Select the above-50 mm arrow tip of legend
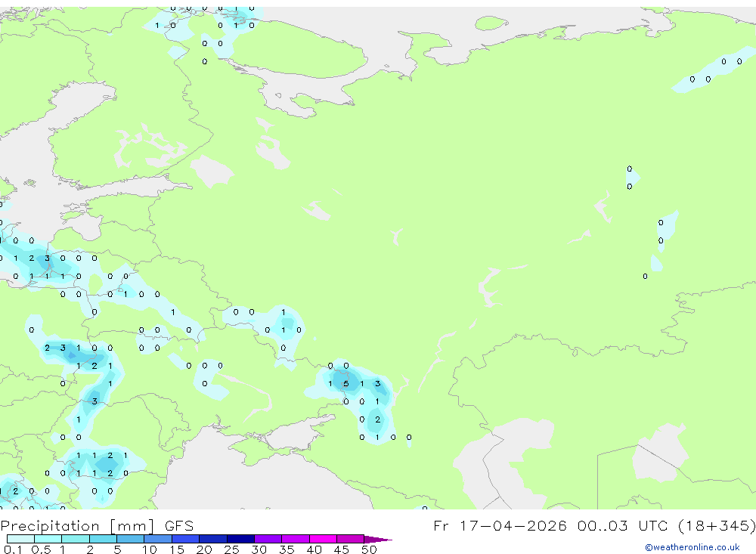 click(378, 539)
